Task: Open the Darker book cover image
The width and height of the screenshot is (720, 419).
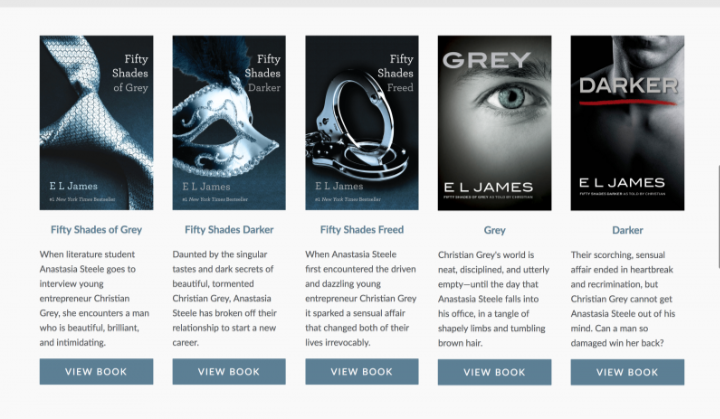Action: point(627,123)
